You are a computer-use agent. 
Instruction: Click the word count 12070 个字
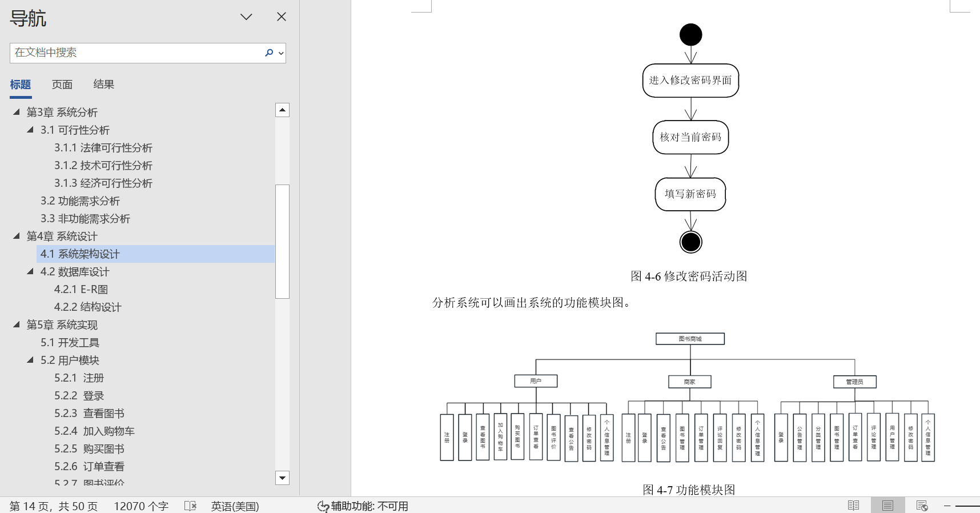141,506
